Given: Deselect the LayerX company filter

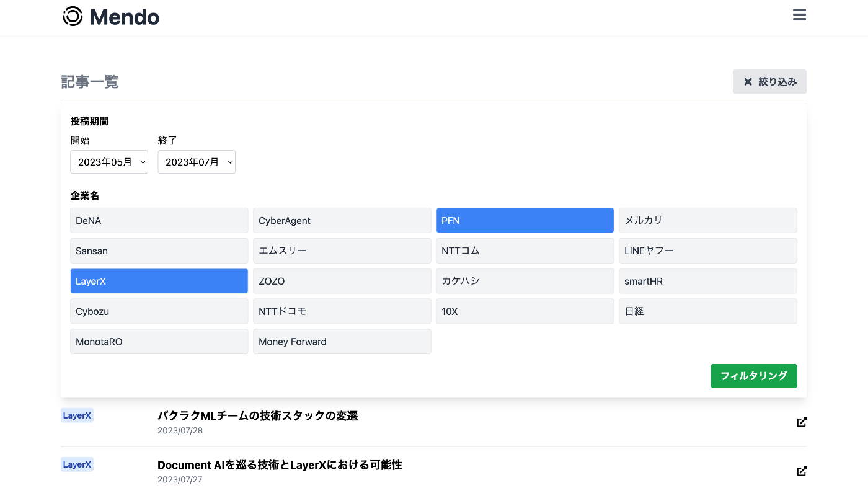Looking at the screenshot, I should pos(159,281).
